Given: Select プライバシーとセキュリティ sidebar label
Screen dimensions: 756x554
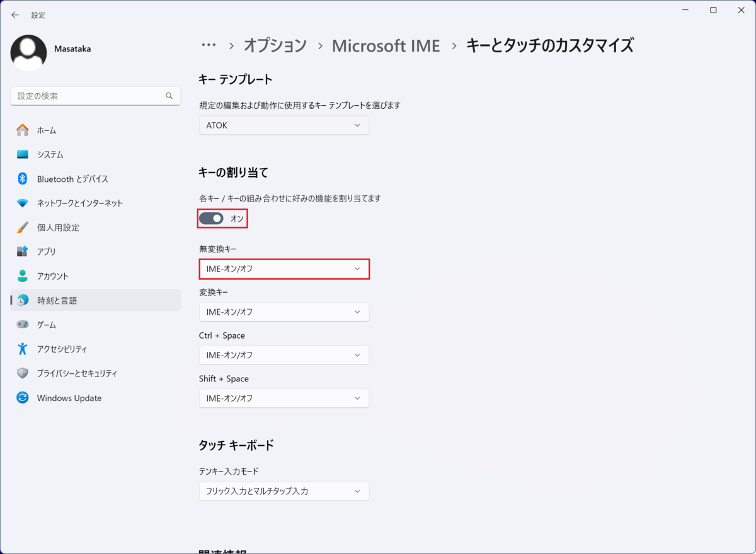Looking at the screenshot, I should point(77,373).
